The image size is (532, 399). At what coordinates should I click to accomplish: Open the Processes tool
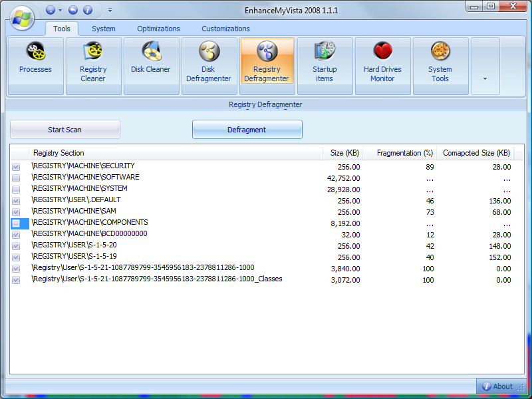[x=36, y=66]
